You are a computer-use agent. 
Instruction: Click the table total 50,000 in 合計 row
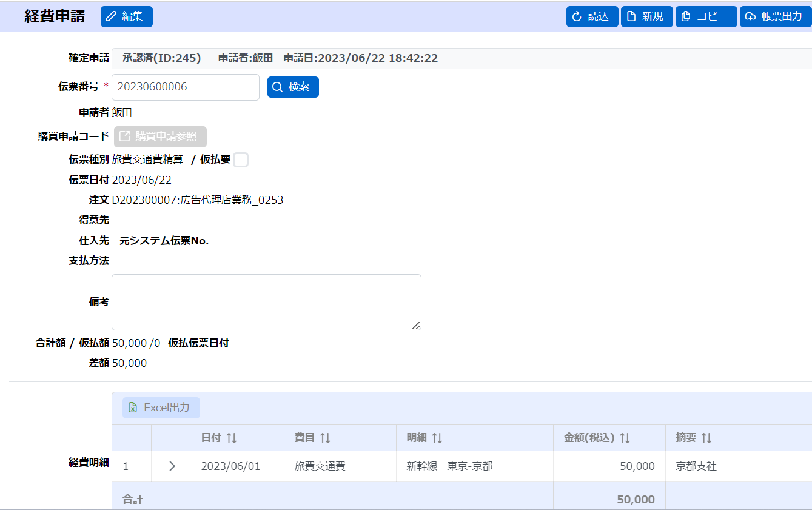(x=636, y=500)
